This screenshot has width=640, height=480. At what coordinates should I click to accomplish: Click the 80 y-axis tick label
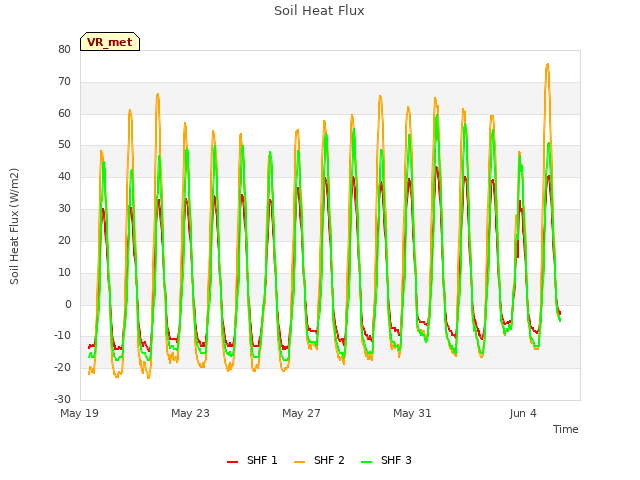pyautogui.click(x=64, y=49)
